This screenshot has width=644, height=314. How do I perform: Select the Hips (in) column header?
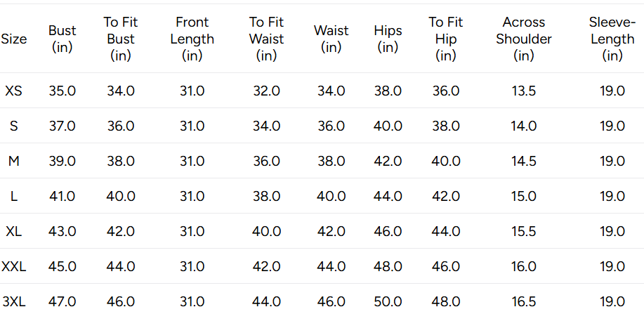pyautogui.click(x=388, y=39)
